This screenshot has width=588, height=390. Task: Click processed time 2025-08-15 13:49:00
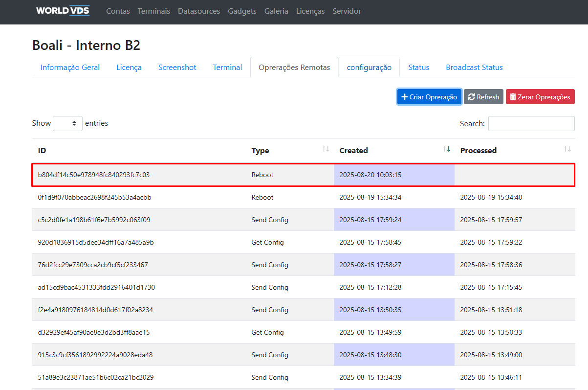tap(491, 355)
